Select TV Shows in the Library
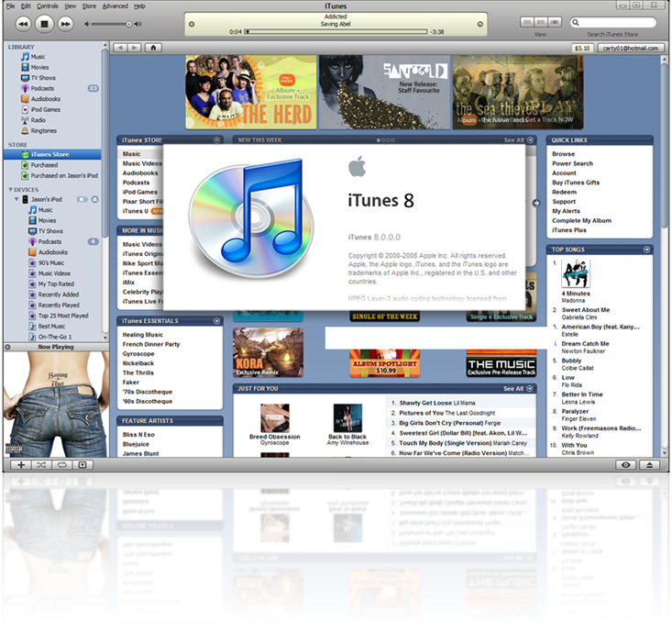The height and width of the screenshot is (633, 672). (43, 78)
